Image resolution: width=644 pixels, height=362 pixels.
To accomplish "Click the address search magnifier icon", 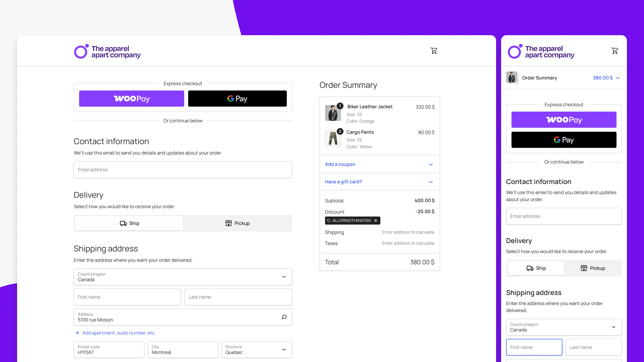I will [x=284, y=317].
